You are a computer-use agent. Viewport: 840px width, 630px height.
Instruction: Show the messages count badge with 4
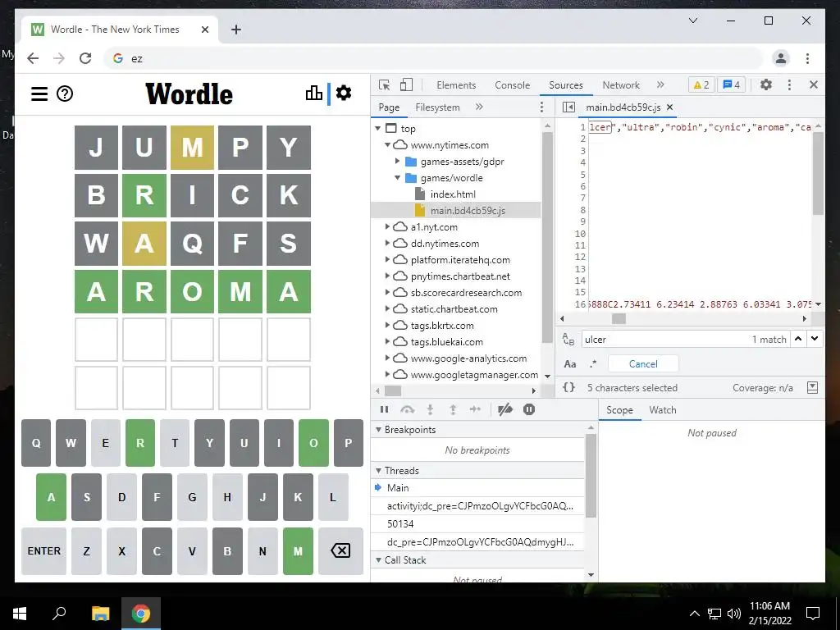pos(731,84)
